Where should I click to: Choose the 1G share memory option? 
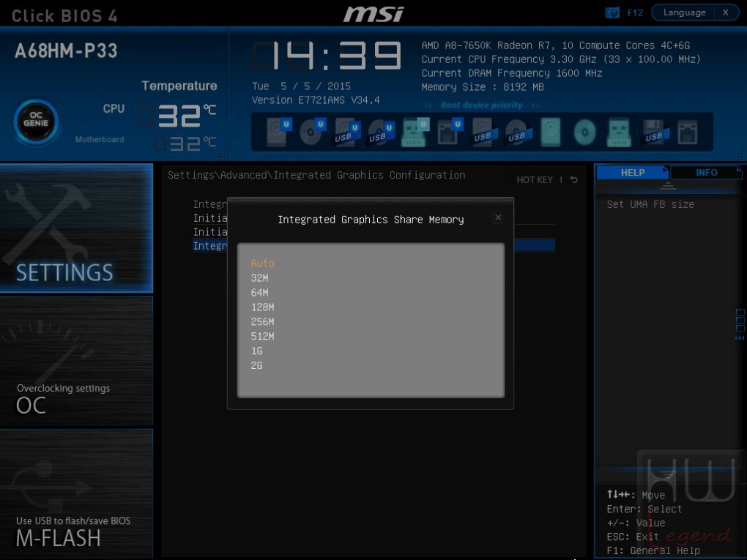click(x=257, y=351)
